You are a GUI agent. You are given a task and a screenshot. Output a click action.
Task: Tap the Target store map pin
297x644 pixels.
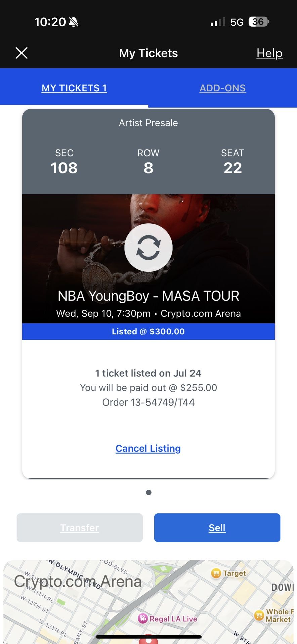(216, 573)
